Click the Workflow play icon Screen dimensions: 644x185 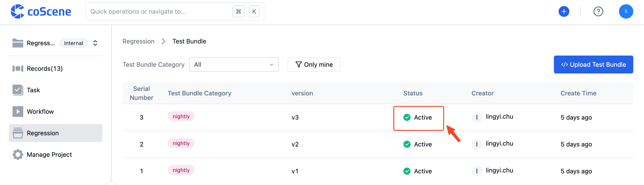pyautogui.click(x=18, y=111)
